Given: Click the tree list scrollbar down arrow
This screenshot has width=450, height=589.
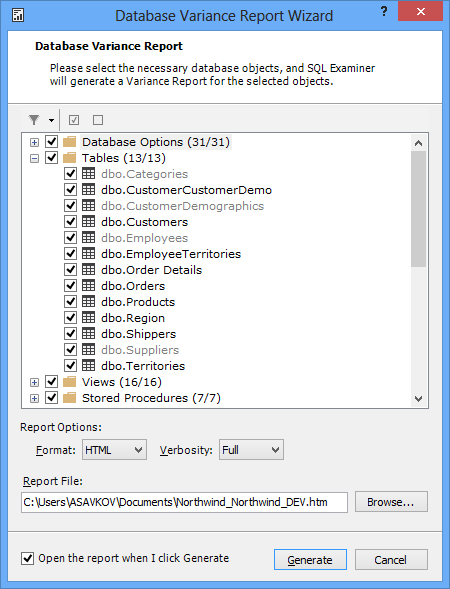Looking at the screenshot, I should [418, 399].
